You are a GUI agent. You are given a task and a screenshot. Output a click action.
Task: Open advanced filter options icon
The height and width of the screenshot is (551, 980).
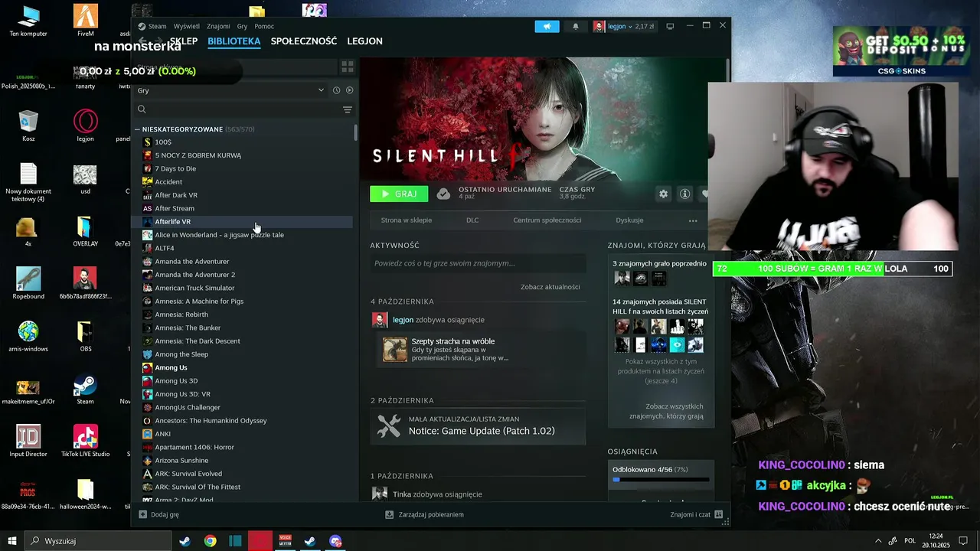click(x=348, y=109)
